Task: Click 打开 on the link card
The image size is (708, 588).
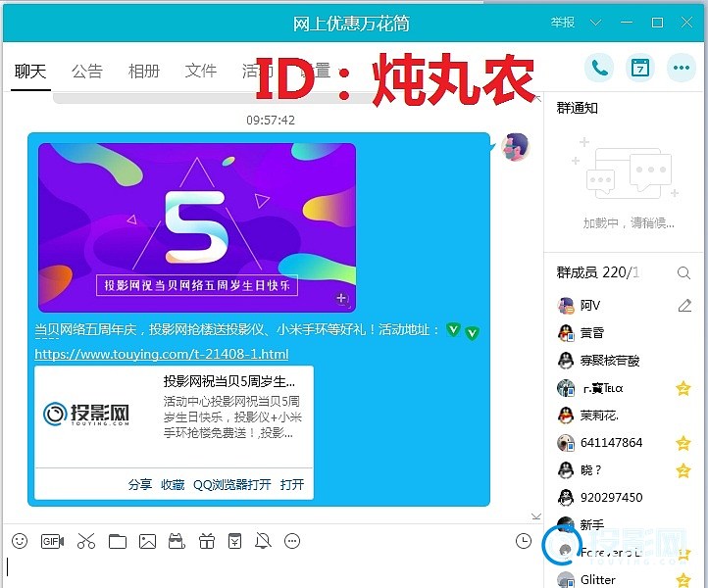Action: (291, 485)
